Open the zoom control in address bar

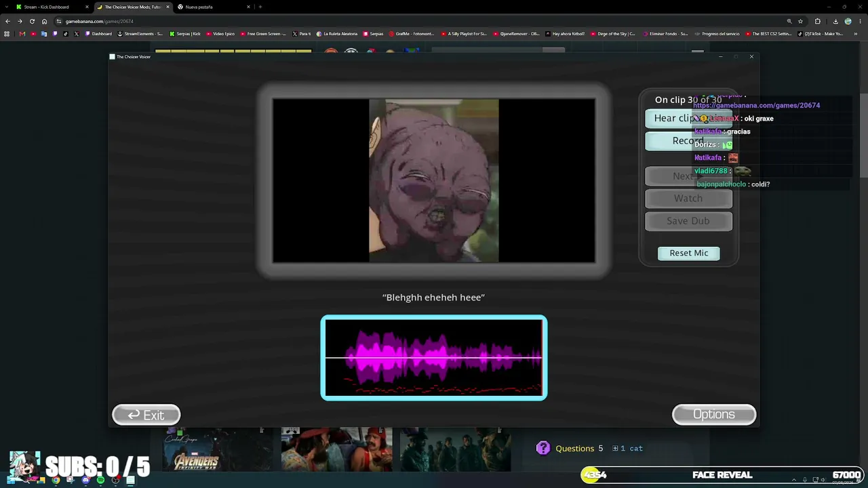point(789,21)
